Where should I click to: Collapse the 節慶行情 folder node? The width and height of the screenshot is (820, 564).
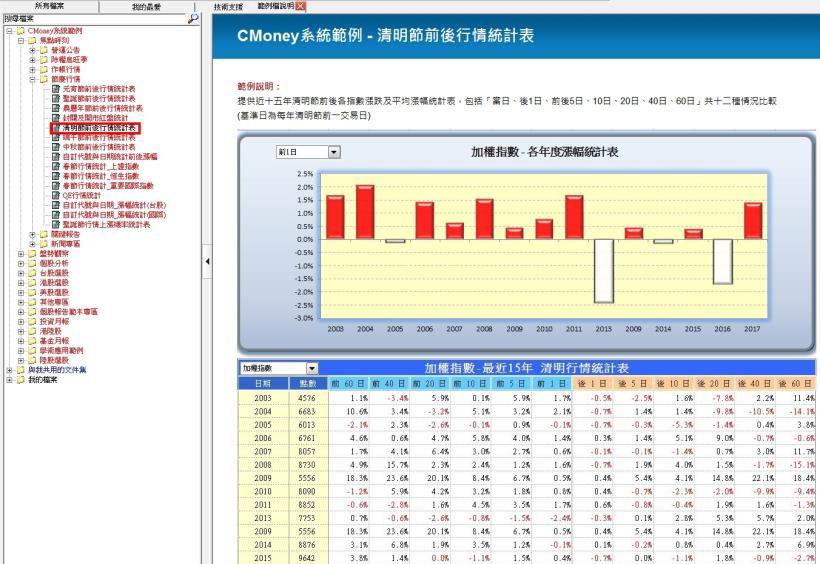[32, 80]
